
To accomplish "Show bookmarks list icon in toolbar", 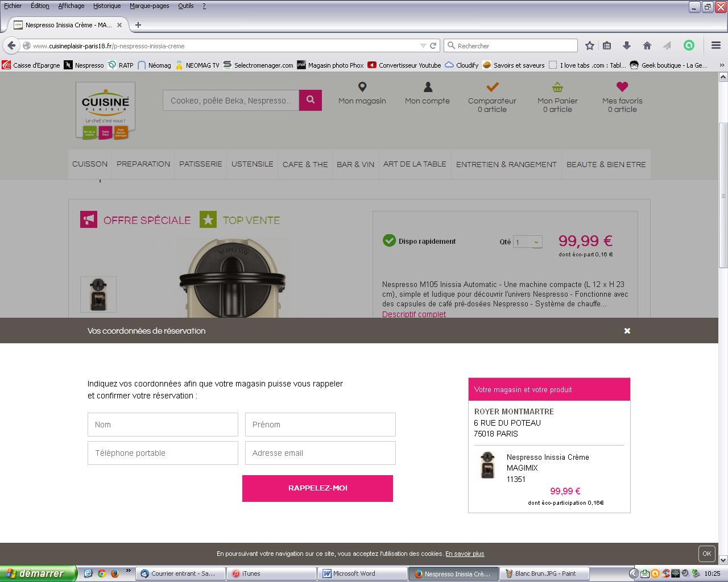I will 607,45.
